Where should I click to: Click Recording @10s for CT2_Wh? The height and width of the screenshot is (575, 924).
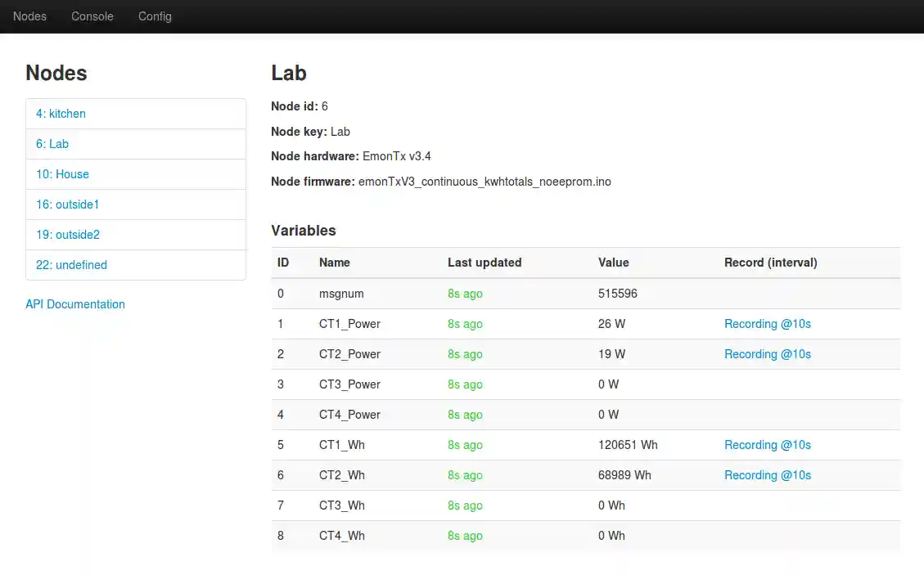tap(767, 475)
